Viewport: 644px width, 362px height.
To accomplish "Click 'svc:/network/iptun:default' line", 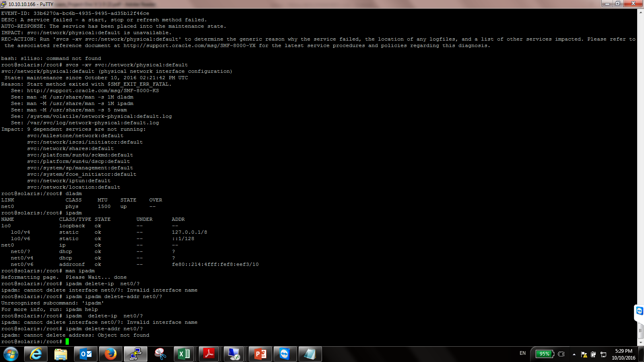I will pos(69,181).
